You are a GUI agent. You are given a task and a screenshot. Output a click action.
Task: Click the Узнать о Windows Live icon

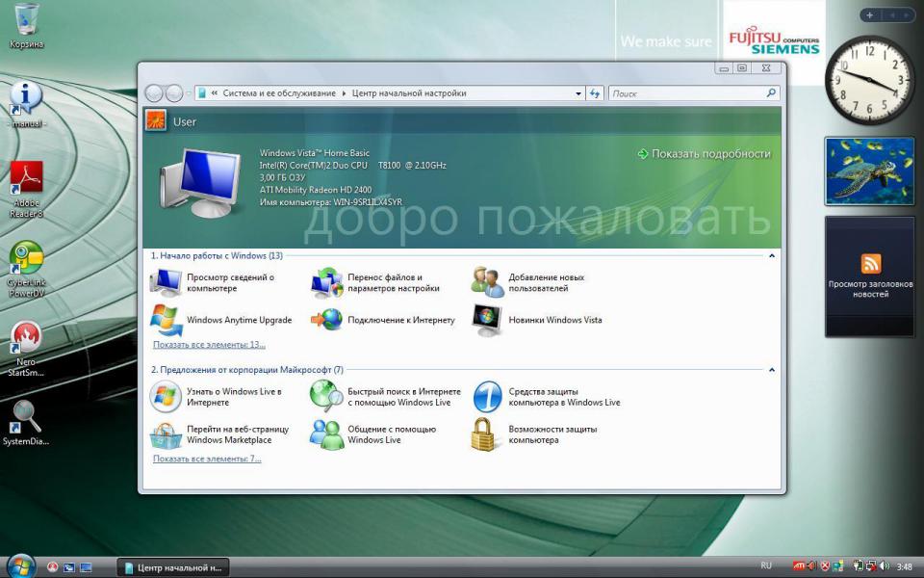[x=166, y=396]
